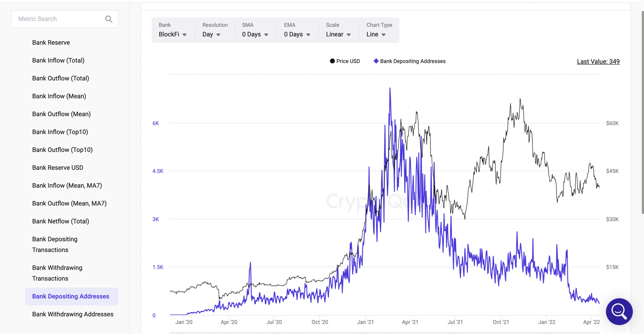Click the Jul '20 x-axis label
Screen dimensions: 644x334
click(x=274, y=322)
